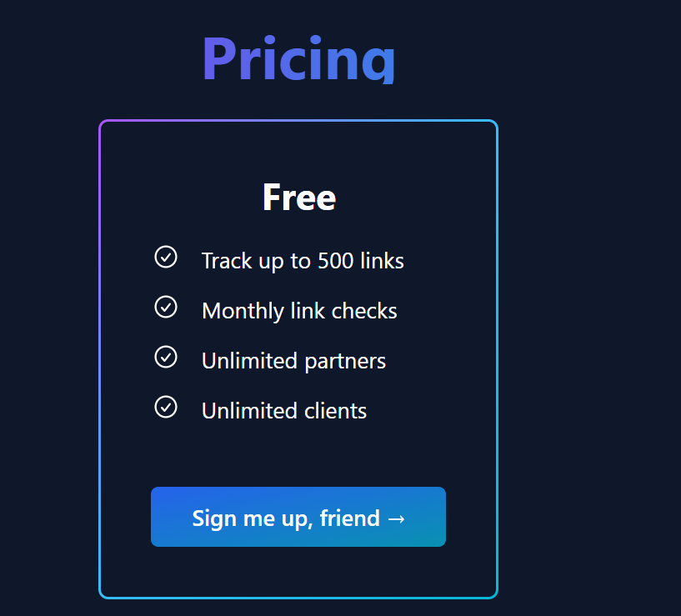This screenshot has width=681, height=616.
Task: Click the Free plan title
Action: [298, 198]
